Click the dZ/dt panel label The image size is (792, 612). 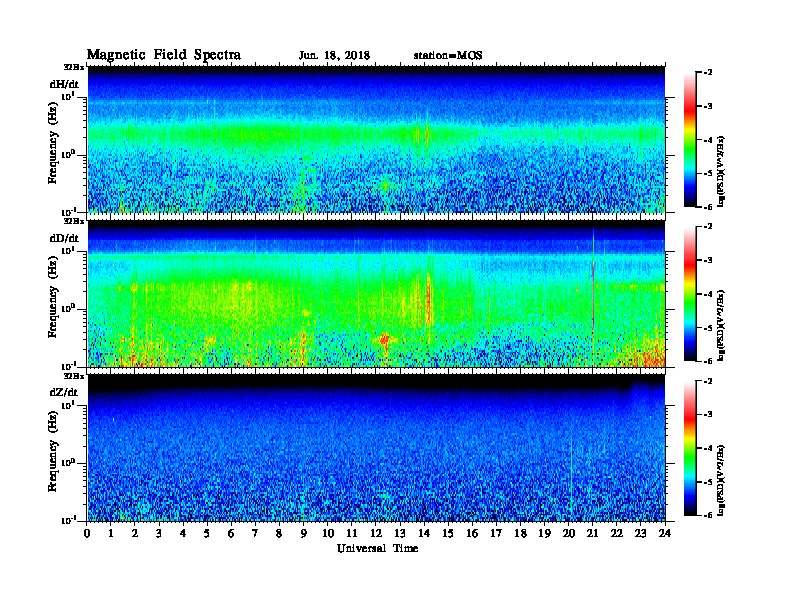(x=64, y=392)
